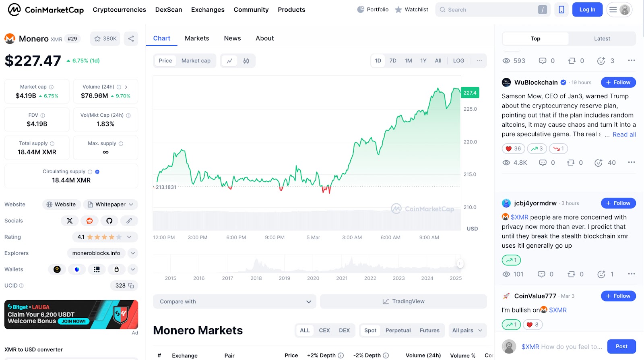
Task: Expand the Whitepaper dropdown
Action: pyautogui.click(x=111, y=205)
